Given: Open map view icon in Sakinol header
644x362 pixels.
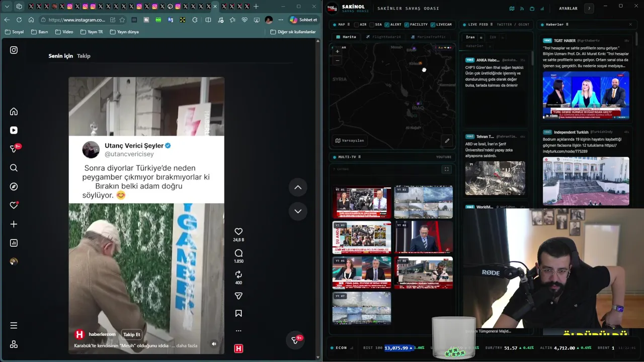Looking at the screenshot, I should pos(512,9).
